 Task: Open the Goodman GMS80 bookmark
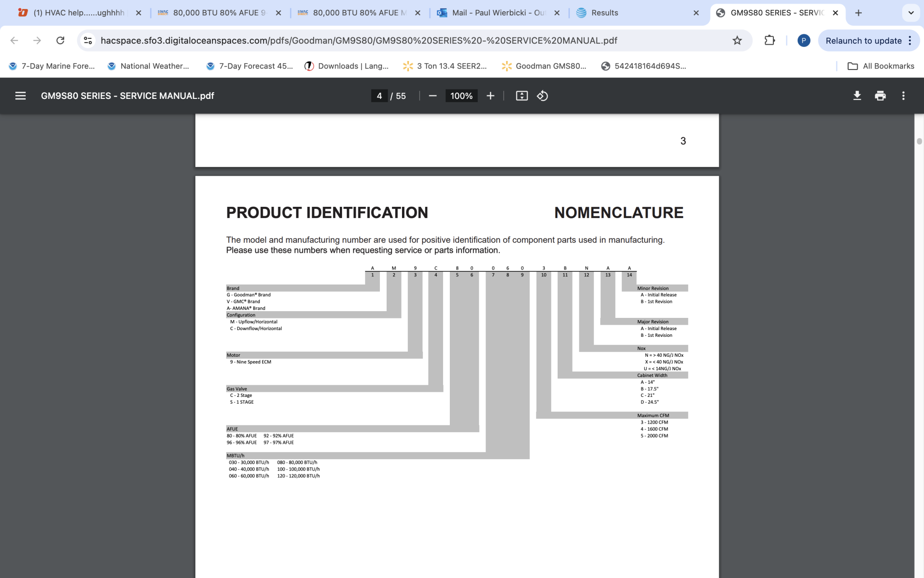pyautogui.click(x=544, y=66)
